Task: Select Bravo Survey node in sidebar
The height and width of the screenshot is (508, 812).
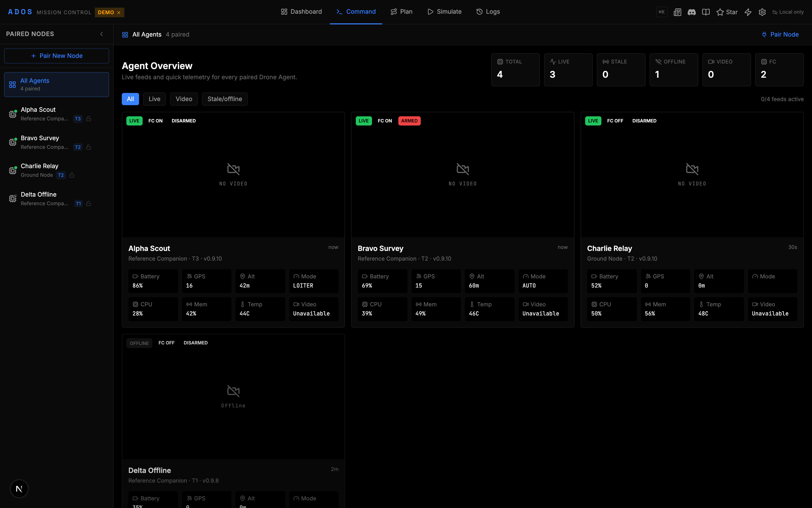Action: coord(56,142)
